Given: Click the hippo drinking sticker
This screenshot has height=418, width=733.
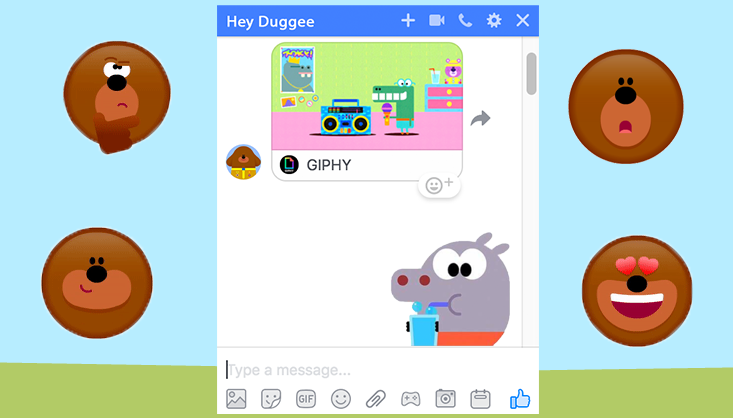Looking at the screenshot, I should (451, 290).
